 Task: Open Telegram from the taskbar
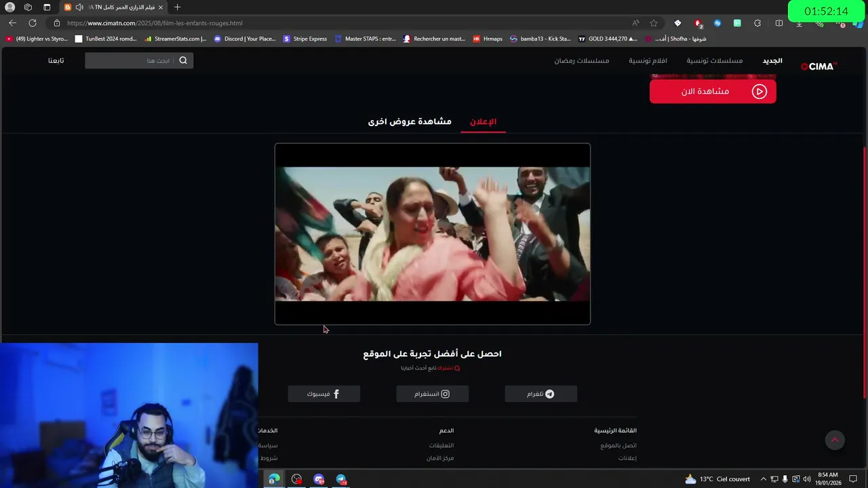[341, 479]
